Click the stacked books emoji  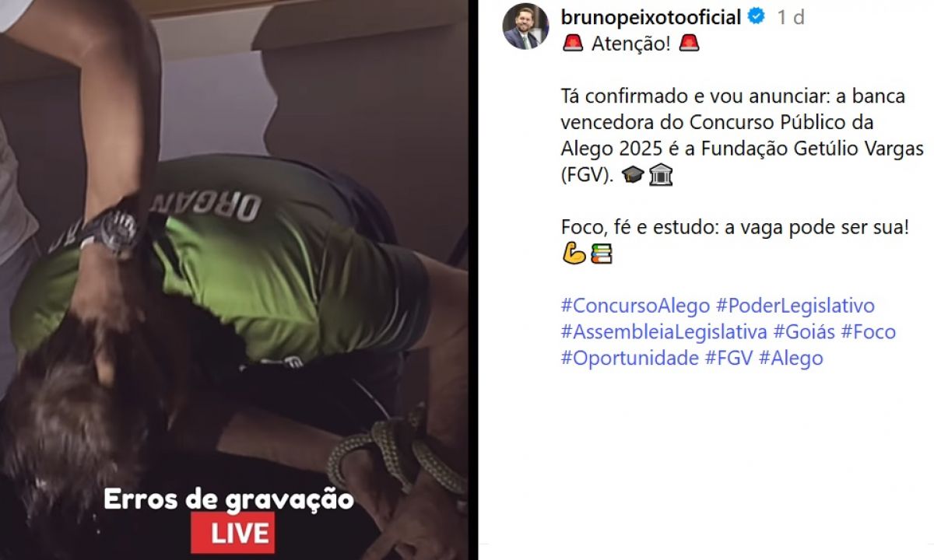click(601, 254)
